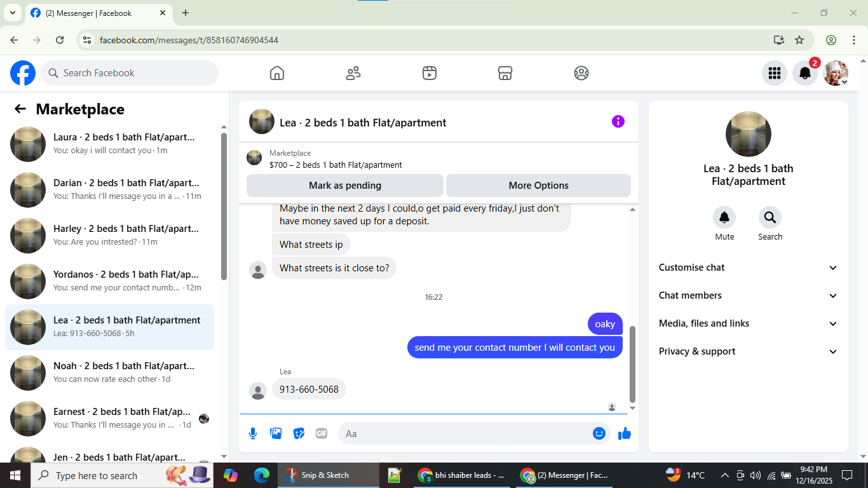This screenshot has width=868, height=488.
Task: Click More Options button
Action: [539, 186]
